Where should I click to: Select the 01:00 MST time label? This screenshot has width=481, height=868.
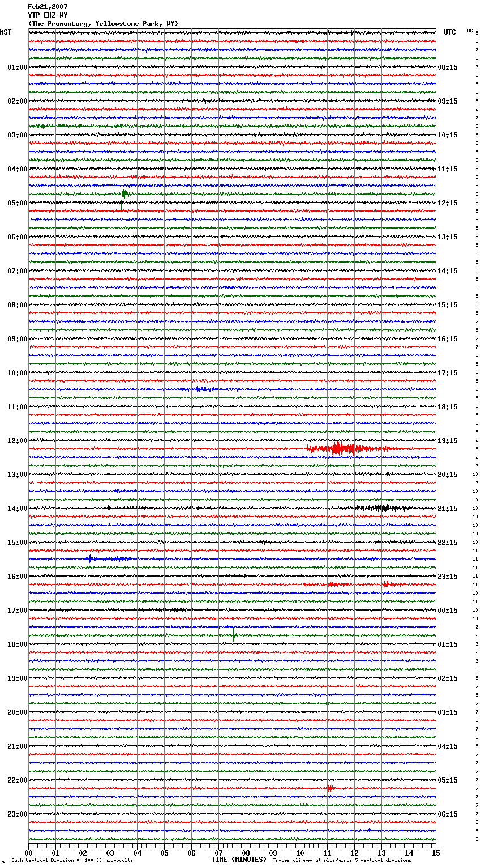point(18,67)
